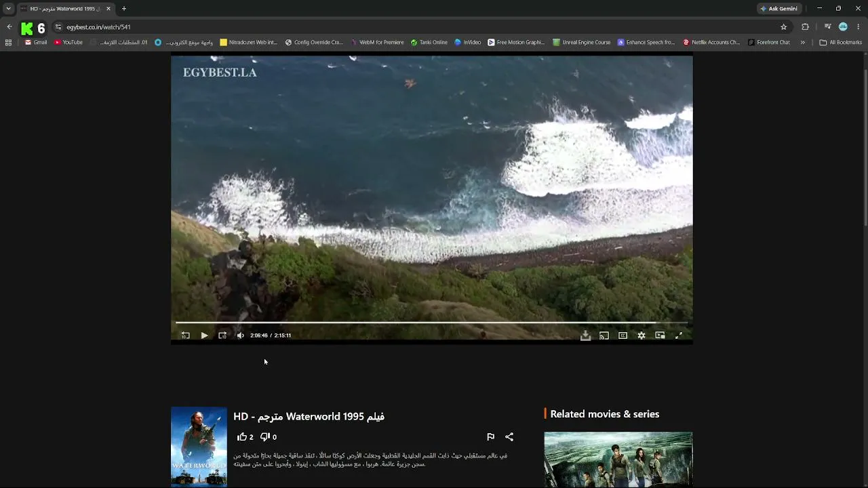Open Ask Gemini in the browser
The height and width of the screenshot is (488, 868).
pyautogui.click(x=778, y=9)
